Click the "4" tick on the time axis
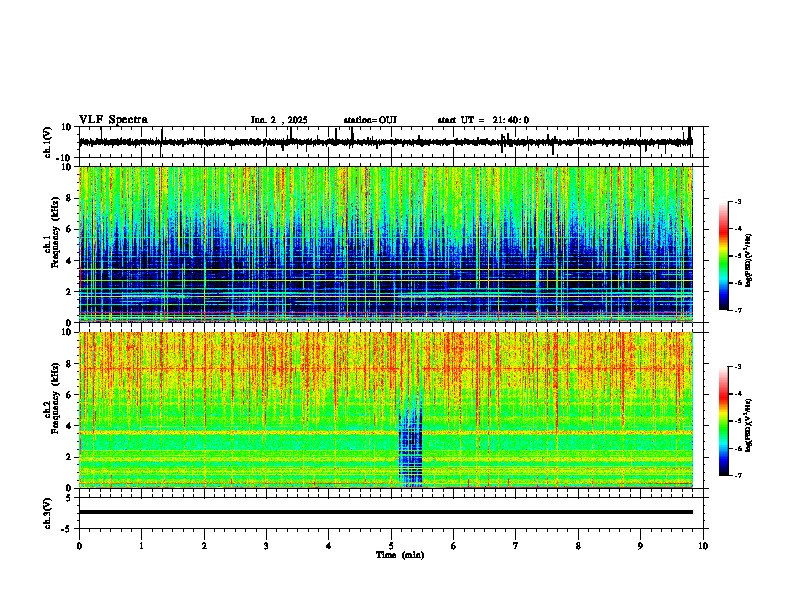The width and height of the screenshot is (792, 612). pos(329,546)
